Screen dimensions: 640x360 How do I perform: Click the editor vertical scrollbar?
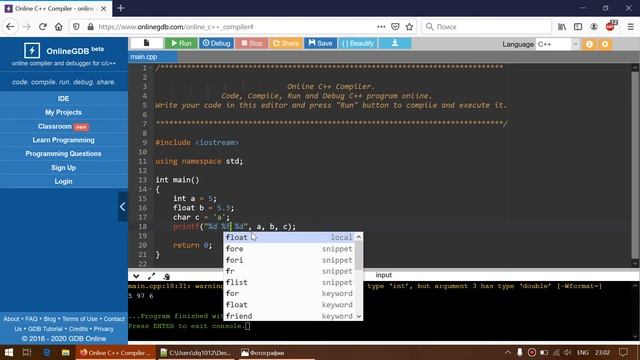635,165
